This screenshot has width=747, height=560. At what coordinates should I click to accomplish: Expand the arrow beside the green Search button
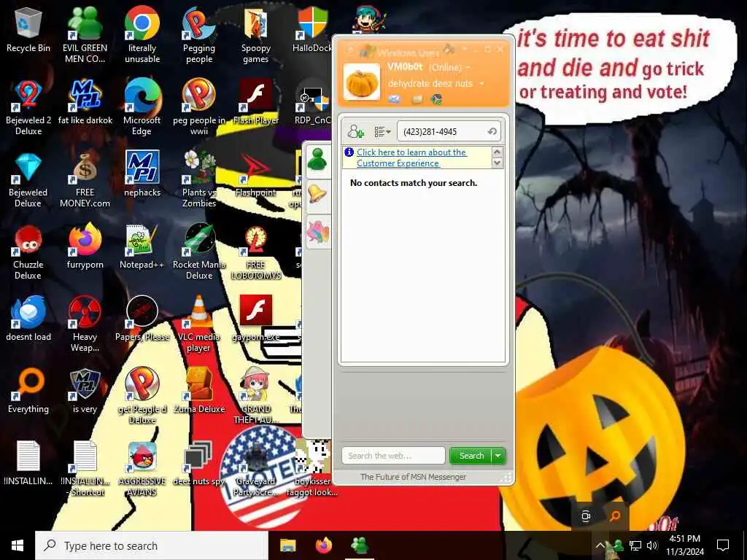(498, 456)
